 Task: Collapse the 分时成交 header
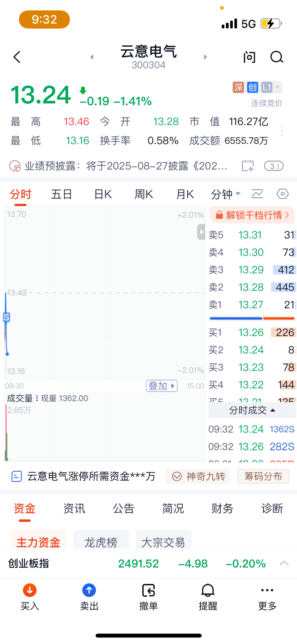click(x=252, y=410)
